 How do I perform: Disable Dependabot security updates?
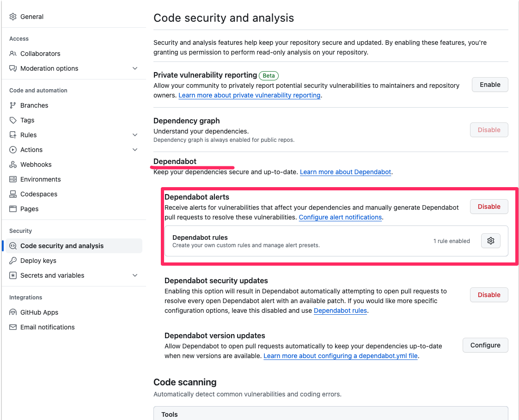tap(489, 295)
